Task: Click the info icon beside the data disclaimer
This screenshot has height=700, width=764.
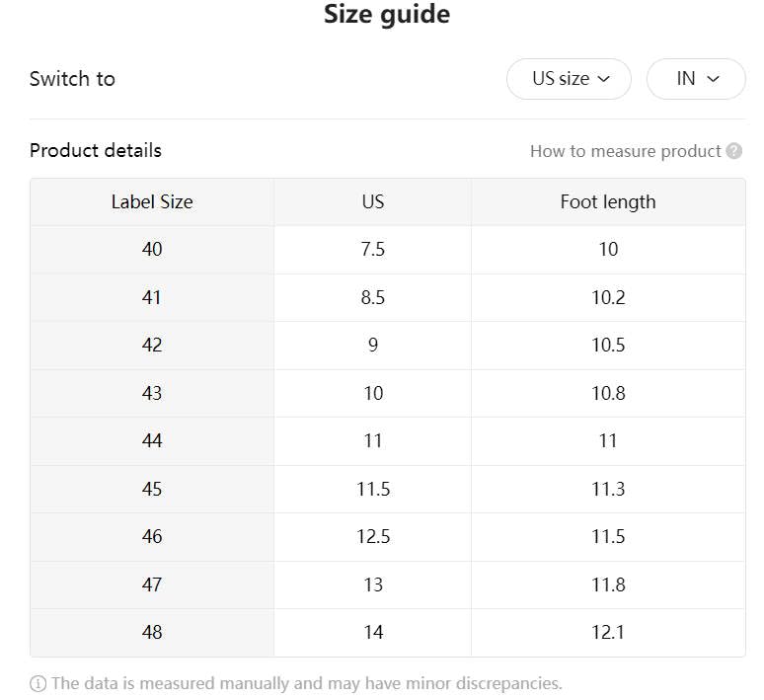Action: click(38, 683)
